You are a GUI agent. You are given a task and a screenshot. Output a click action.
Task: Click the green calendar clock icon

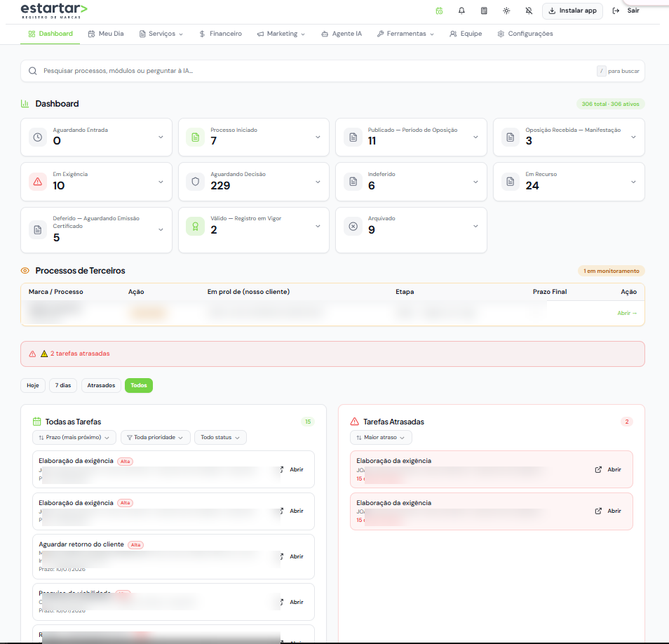439,11
